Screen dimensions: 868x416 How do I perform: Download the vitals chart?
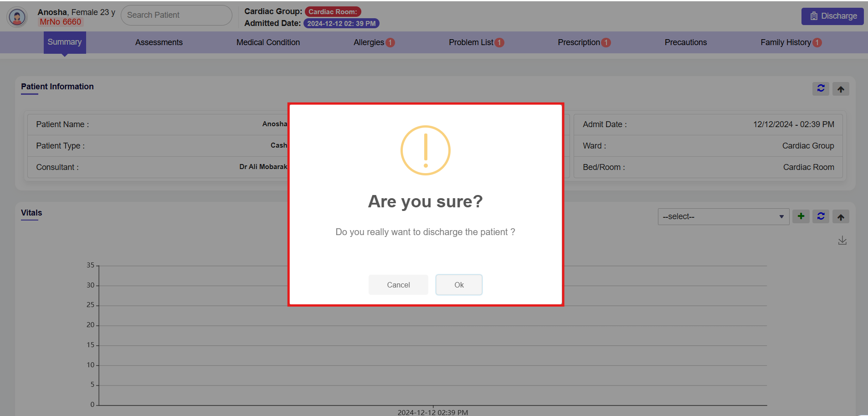tap(842, 241)
